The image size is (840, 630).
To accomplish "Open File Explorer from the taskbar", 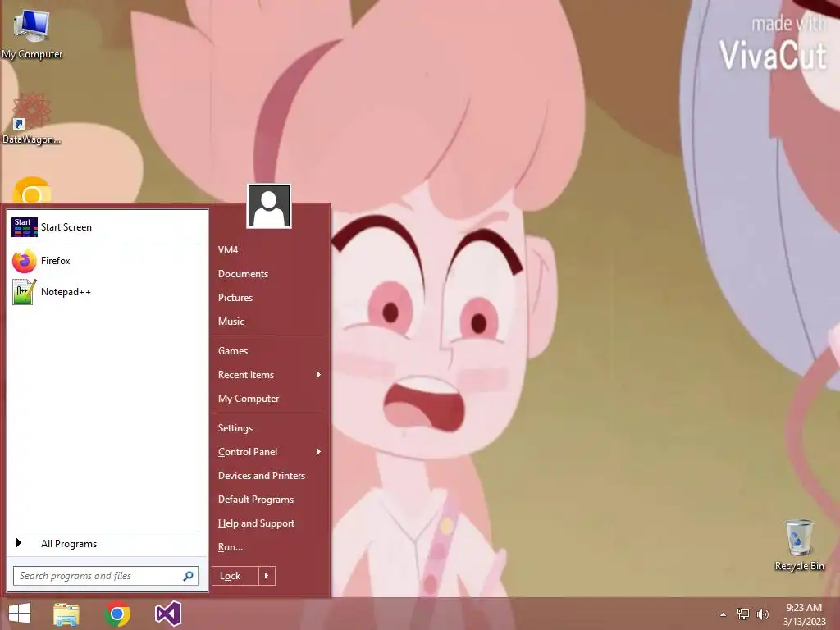I will tap(66, 614).
